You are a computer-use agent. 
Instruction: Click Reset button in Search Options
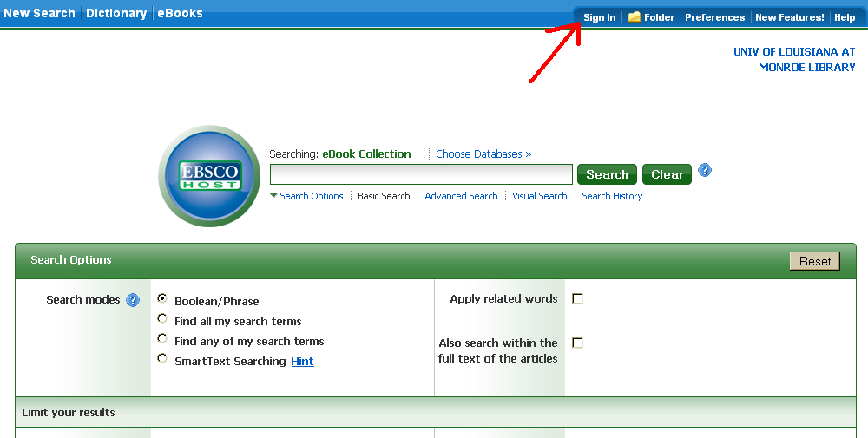click(x=815, y=261)
